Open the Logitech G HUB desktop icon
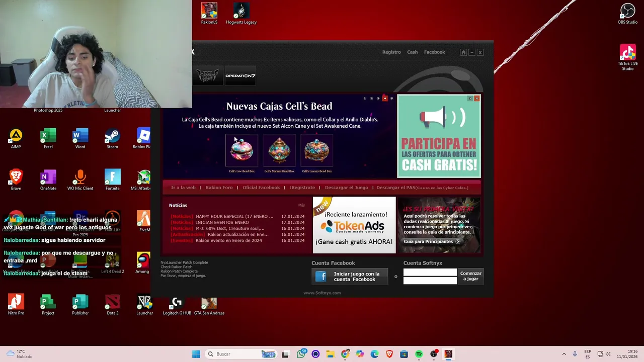The height and width of the screenshot is (362, 644). [177, 305]
